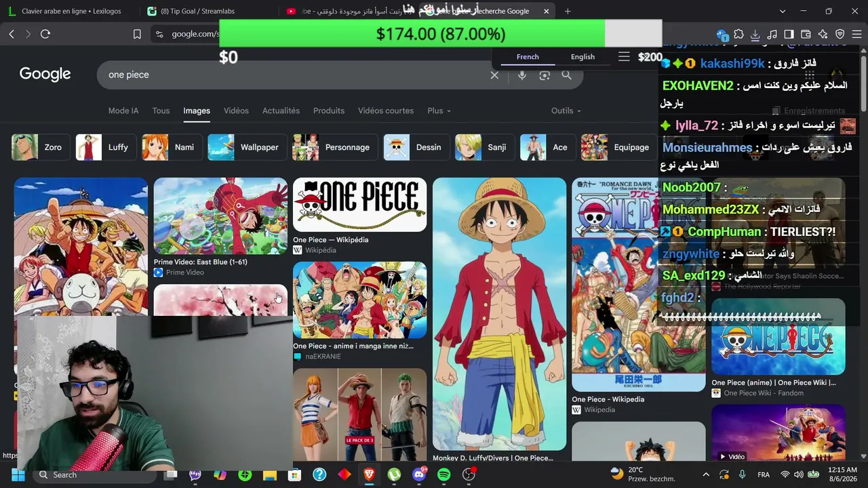Image resolution: width=868 pixels, height=488 pixels.
Task: Open Microsoft Store from the taskbar
Action: point(294,474)
